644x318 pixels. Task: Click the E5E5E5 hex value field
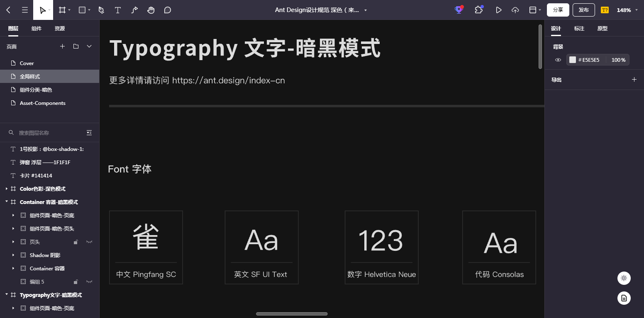coord(591,60)
